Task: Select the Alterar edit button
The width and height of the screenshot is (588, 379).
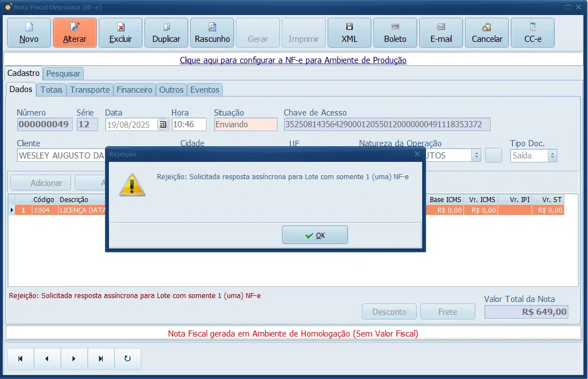Action: point(75,32)
